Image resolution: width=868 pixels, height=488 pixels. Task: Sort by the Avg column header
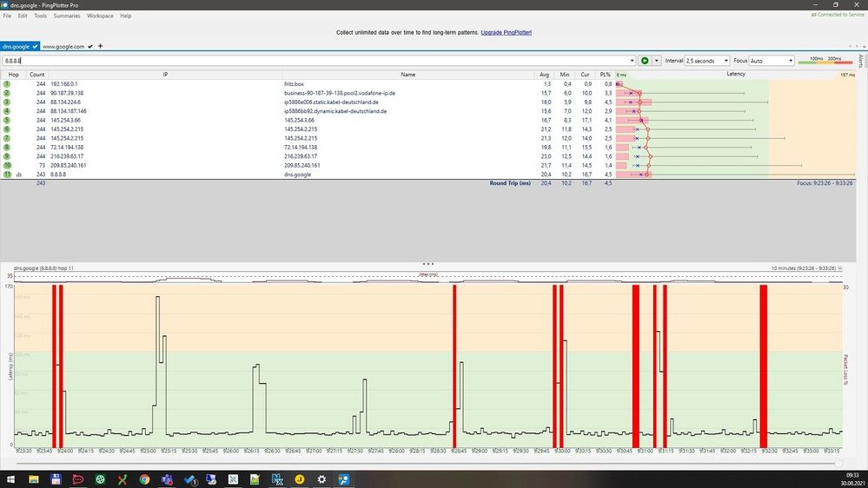click(x=544, y=74)
